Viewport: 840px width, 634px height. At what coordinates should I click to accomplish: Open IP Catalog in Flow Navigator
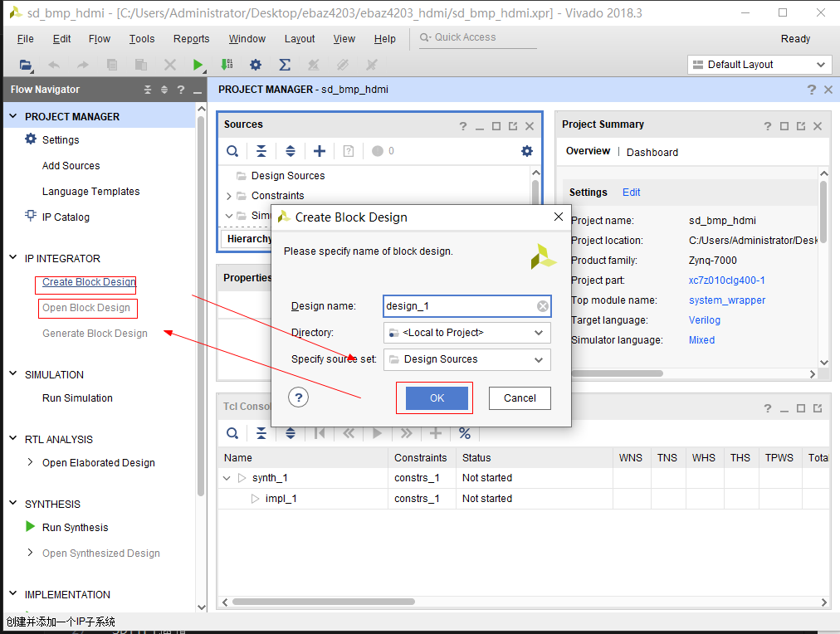pos(66,217)
